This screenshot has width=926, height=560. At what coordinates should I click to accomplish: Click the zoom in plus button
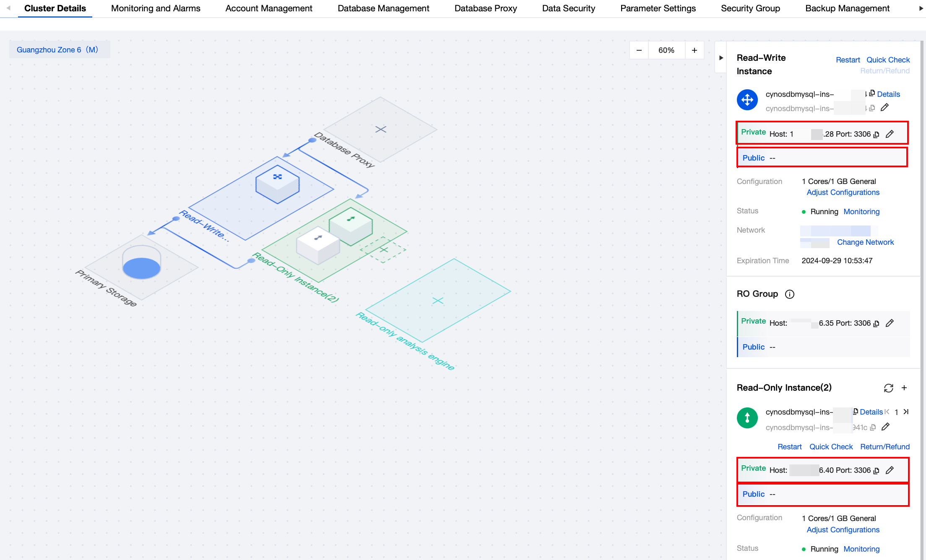pyautogui.click(x=694, y=50)
